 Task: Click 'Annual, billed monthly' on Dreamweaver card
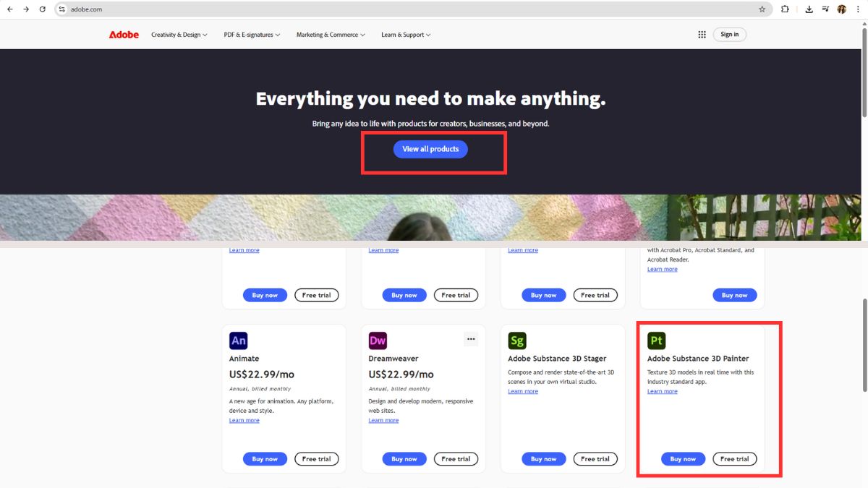click(399, 389)
